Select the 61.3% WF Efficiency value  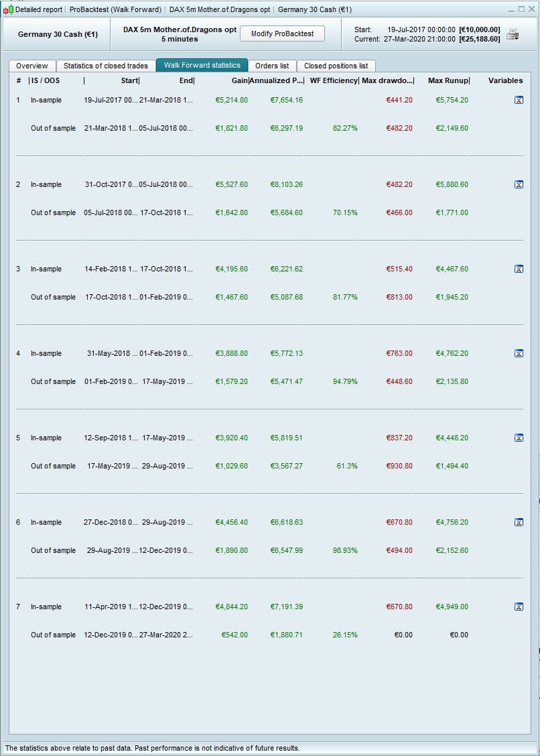click(348, 466)
